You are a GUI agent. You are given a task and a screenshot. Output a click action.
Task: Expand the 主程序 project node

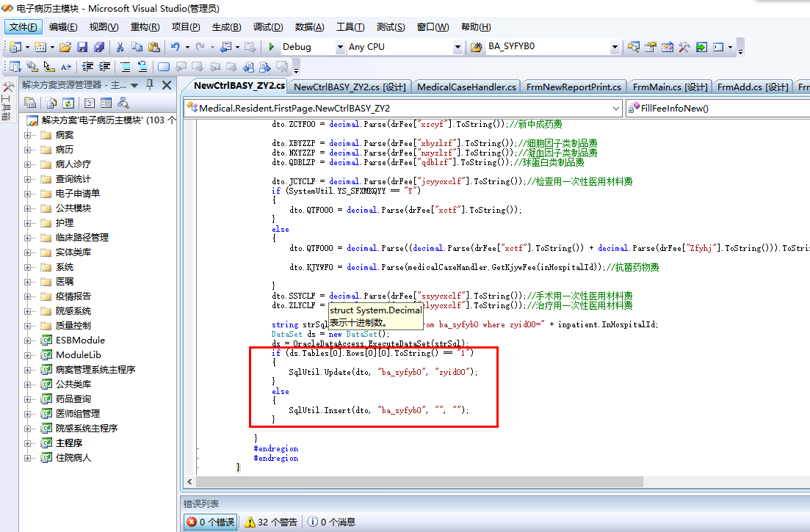(x=27, y=443)
